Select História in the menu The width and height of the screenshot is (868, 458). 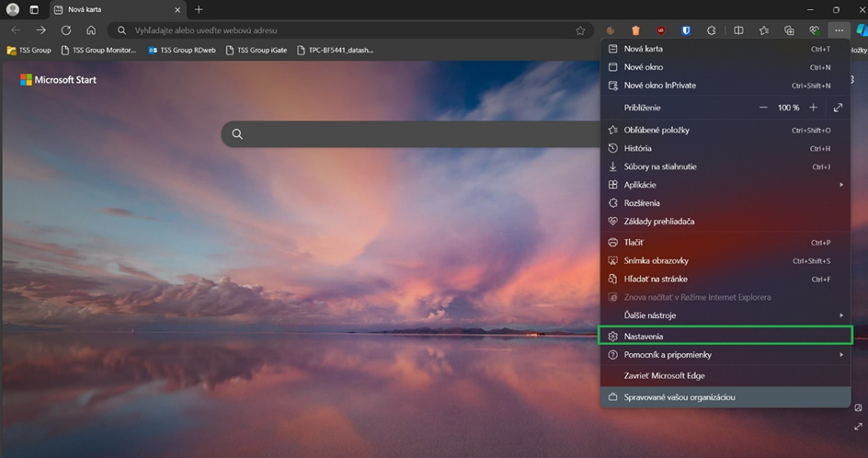[637, 148]
